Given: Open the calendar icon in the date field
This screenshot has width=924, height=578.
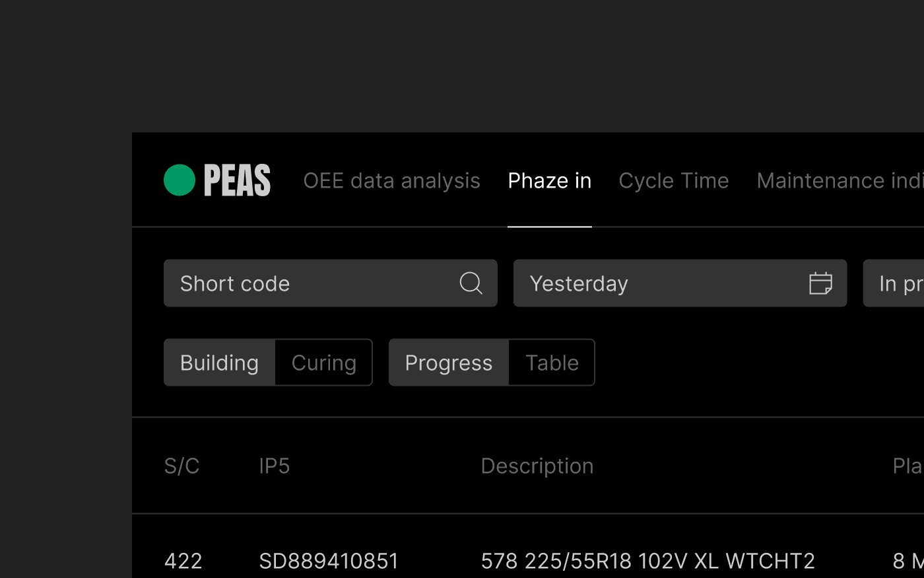Looking at the screenshot, I should point(820,283).
